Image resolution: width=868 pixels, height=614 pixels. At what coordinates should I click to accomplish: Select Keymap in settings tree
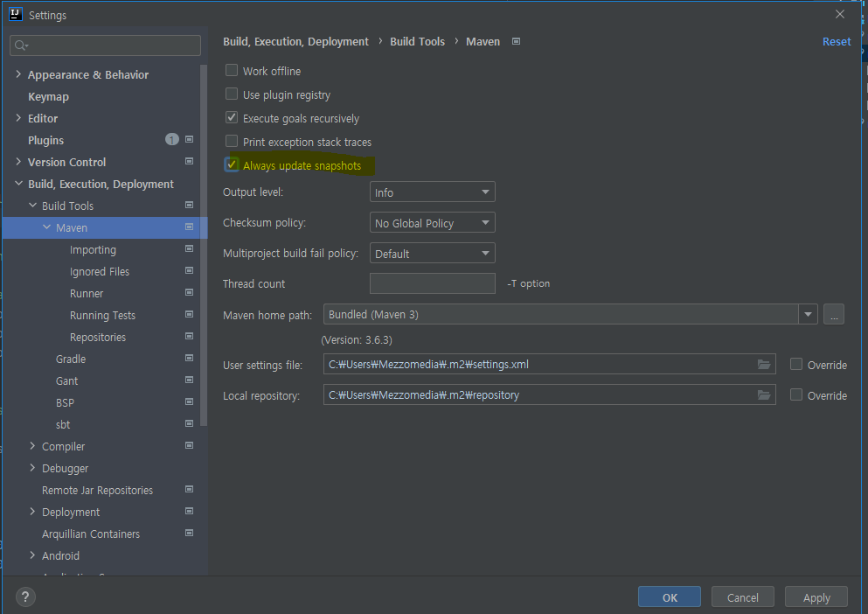coord(48,96)
